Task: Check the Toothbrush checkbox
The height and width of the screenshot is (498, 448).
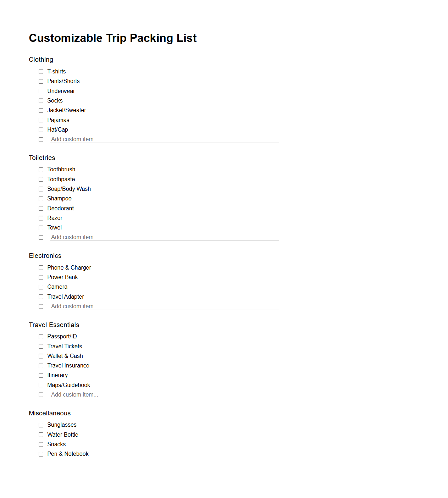Action: tap(41, 170)
